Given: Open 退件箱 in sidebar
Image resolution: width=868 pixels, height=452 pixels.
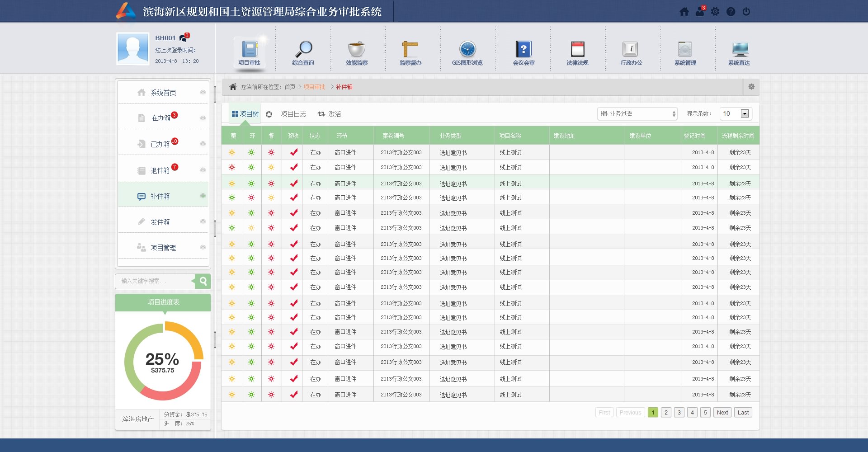Looking at the screenshot, I should click(163, 170).
